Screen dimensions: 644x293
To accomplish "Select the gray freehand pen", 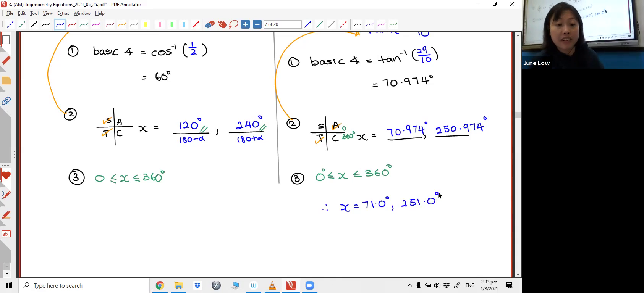I will [x=134, y=24].
